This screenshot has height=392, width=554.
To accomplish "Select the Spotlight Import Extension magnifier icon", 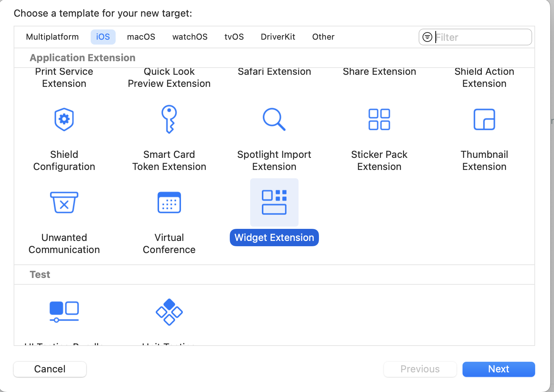I will coord(274,119).
